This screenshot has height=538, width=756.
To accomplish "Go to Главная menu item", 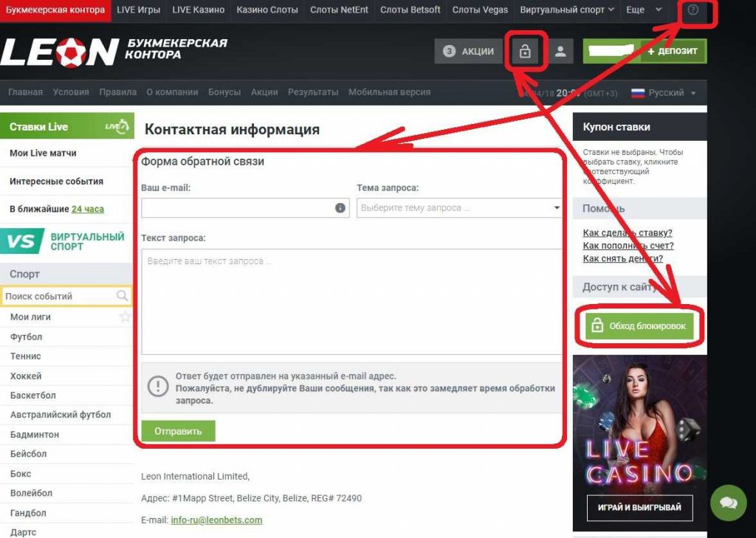I will 26,92.
